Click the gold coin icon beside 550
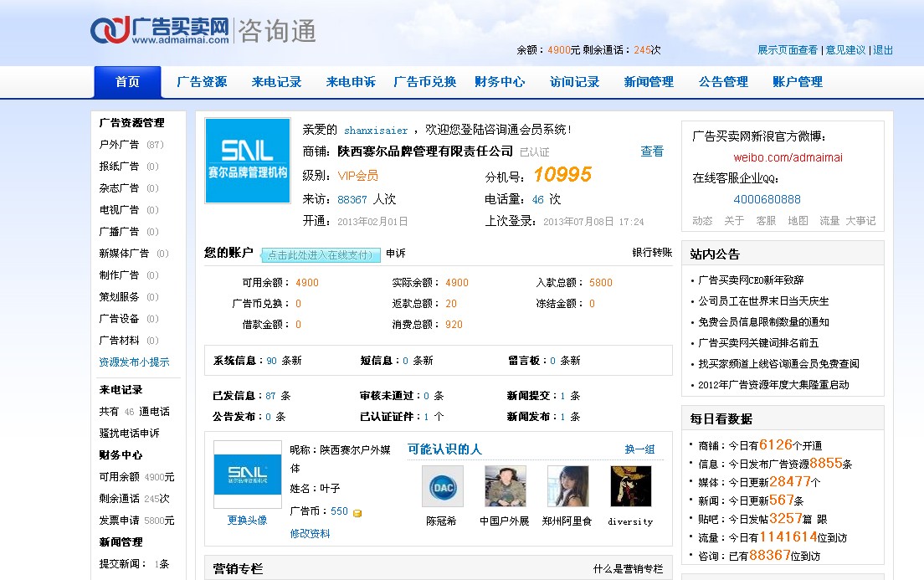 tap(357, 513)
